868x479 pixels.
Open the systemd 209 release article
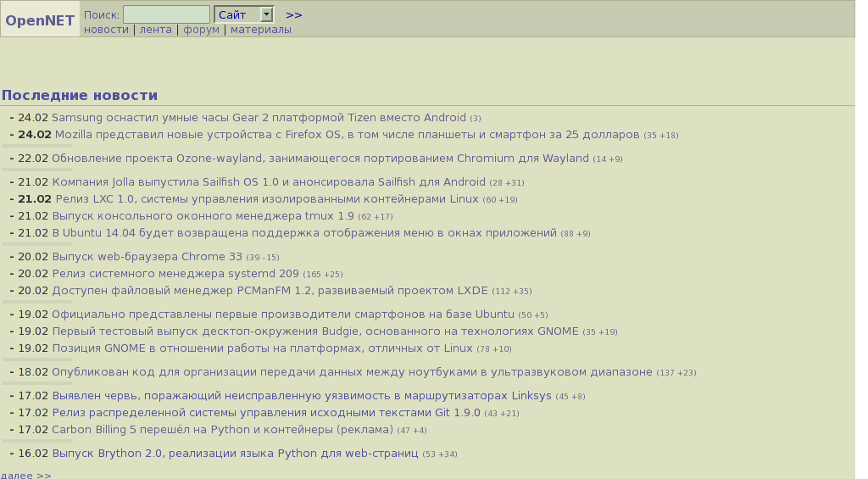(175, 274)
